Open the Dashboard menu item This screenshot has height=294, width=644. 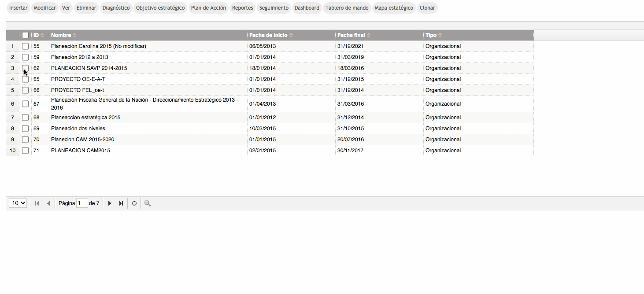(x=307, y=8)
